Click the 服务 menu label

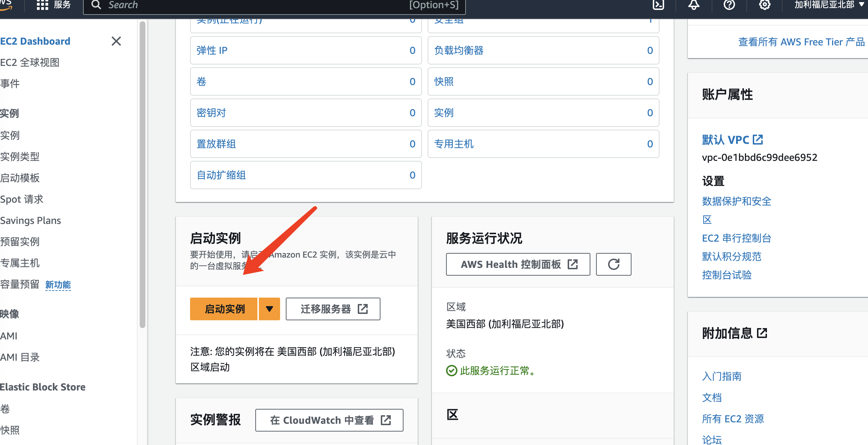coord(62,5)
